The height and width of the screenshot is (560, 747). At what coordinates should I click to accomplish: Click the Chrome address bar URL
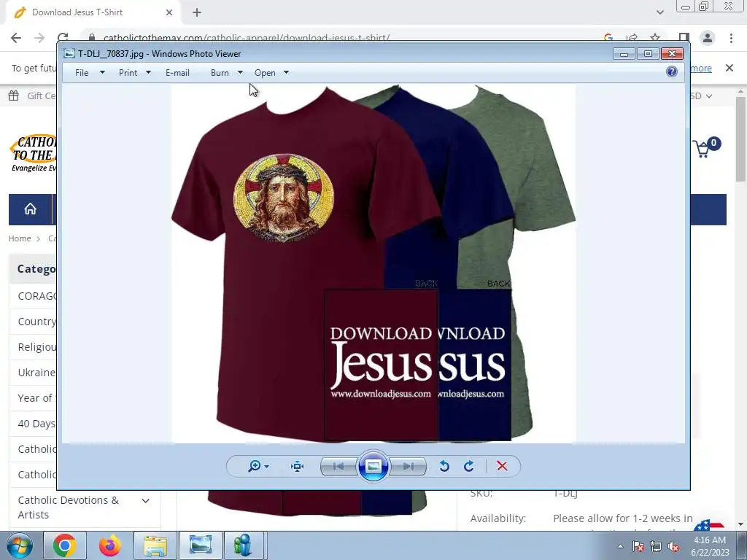(247, 38)
